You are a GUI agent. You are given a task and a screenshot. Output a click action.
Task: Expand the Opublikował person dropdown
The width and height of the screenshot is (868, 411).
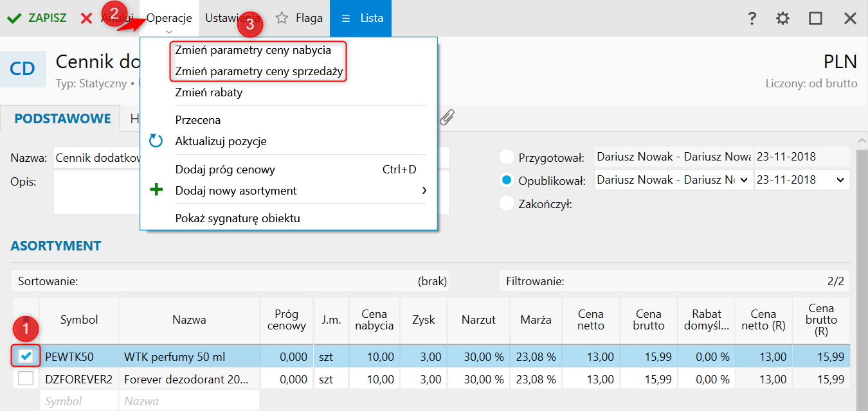click(744, 180)
